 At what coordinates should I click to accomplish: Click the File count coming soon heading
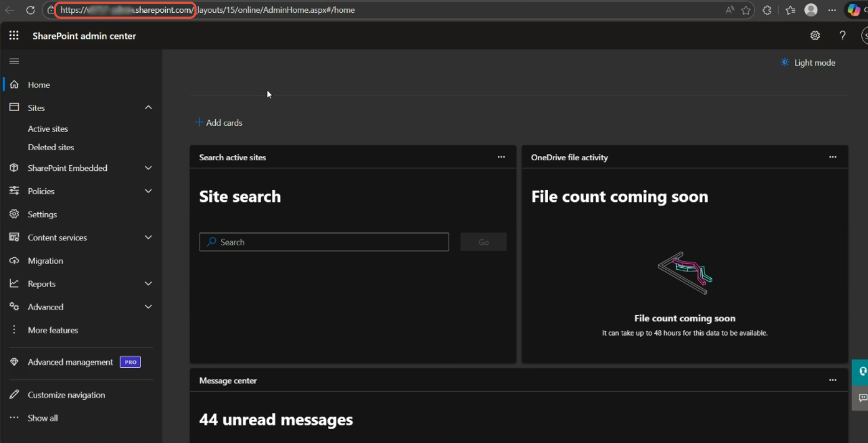click(620, 197)
